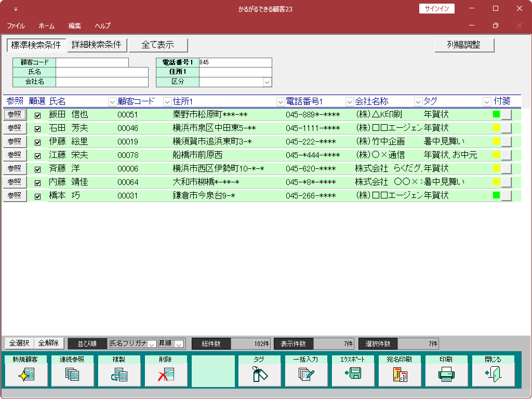Image resolution: width=532 pixels, height=399 pixels.
Task: Toggle checkbox for 江藤 栄夫
Action: [x=37, y=156]
